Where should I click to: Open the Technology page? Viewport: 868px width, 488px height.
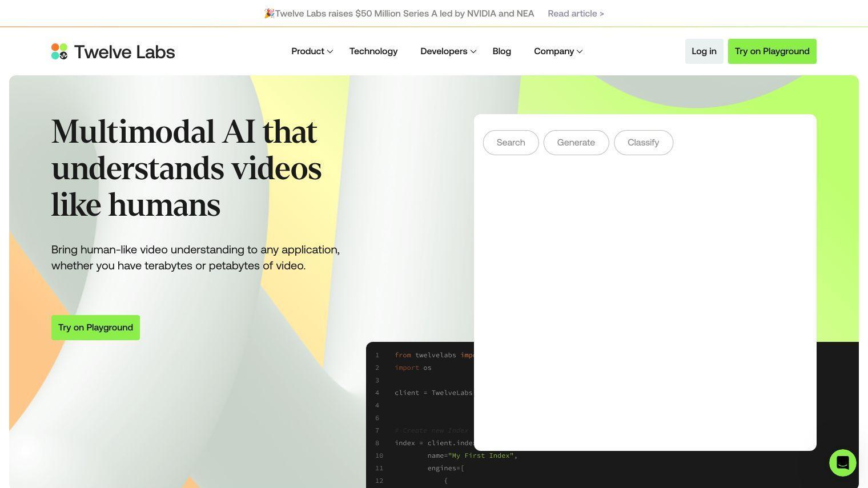(x=373, y=51)
